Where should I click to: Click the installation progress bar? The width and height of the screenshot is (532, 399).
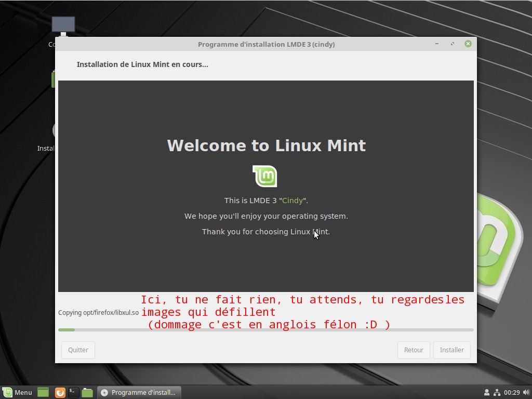point(265,330)
